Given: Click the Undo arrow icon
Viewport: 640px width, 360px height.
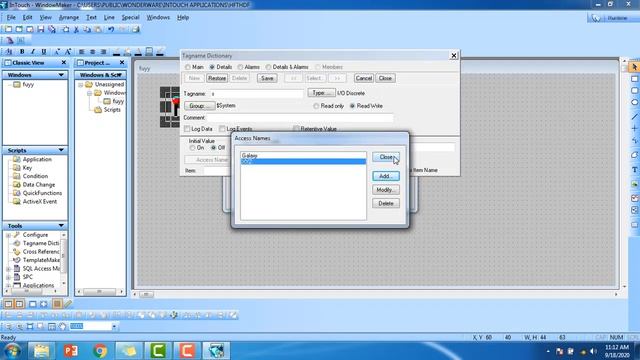Looking at the screenshot, I should coord(111,29).
